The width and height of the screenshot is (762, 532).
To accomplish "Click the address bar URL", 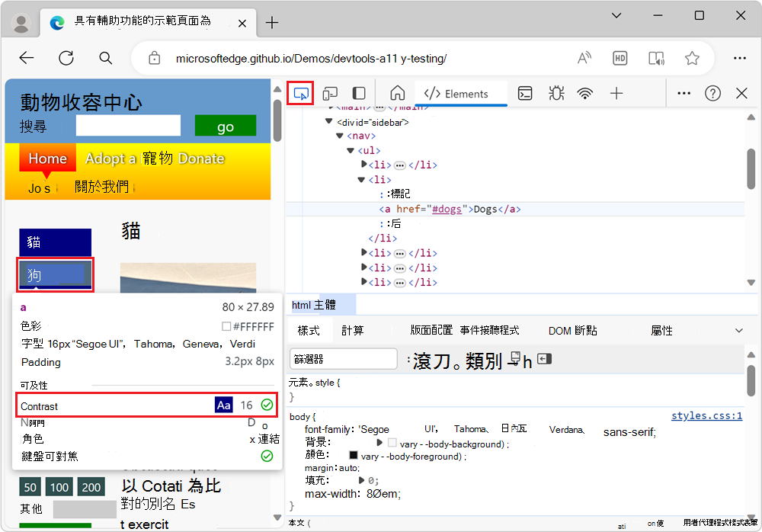I will tap(311, 59).
